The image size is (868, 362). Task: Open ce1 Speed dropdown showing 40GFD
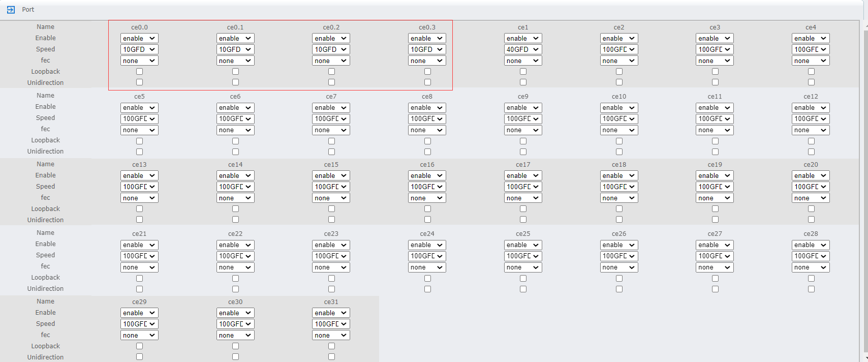pos(523,49)
